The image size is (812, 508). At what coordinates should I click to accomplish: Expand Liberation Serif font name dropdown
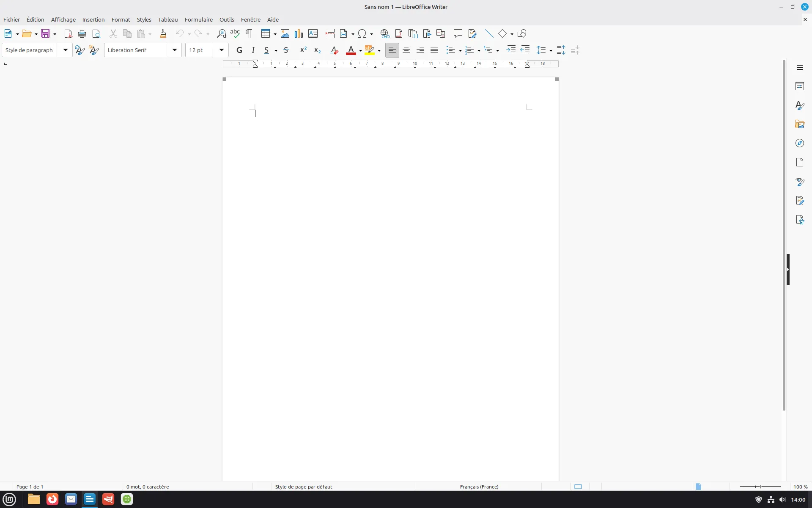click(x=174, y=50)
